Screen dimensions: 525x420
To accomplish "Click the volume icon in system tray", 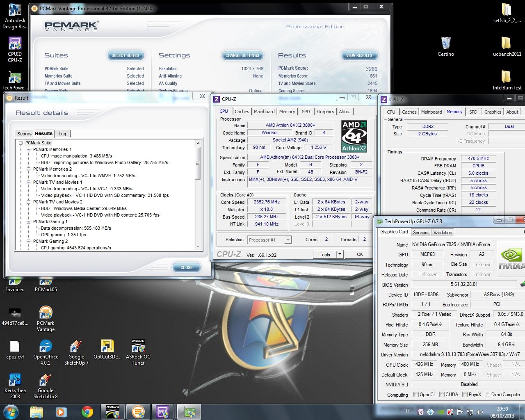I will point(480,412).
